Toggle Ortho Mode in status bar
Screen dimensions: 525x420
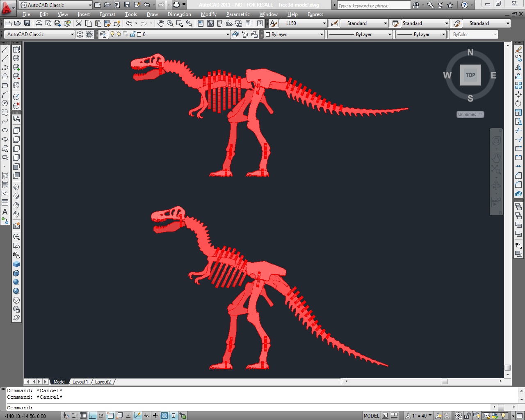(x=92, y=415)
